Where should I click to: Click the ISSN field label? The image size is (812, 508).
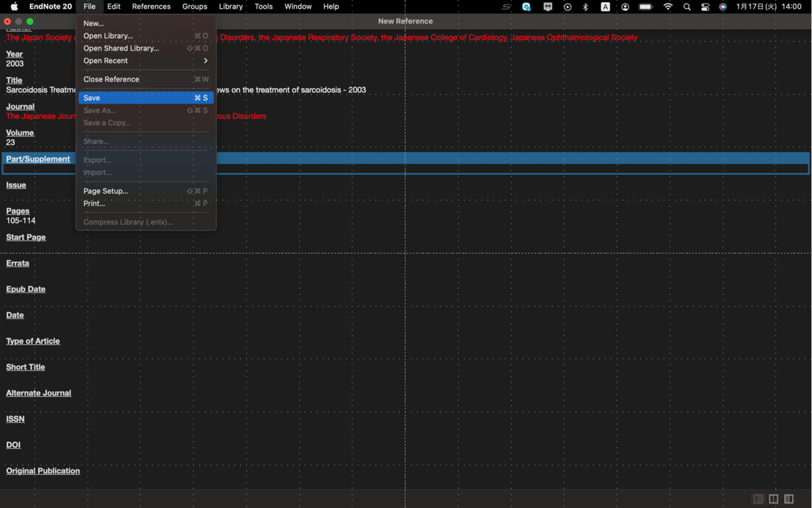(16, 419)
